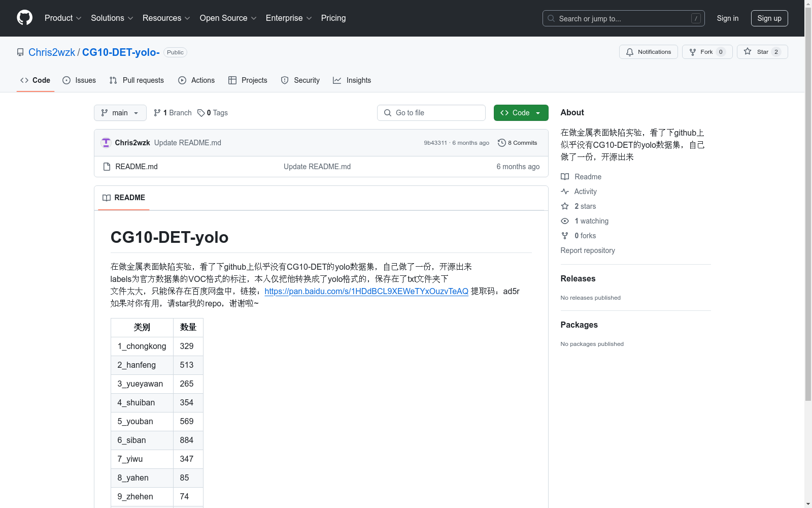812x508 pixels.
Task: Open the CG10-DET-yolo- repository link
Action: coord(121,52)
